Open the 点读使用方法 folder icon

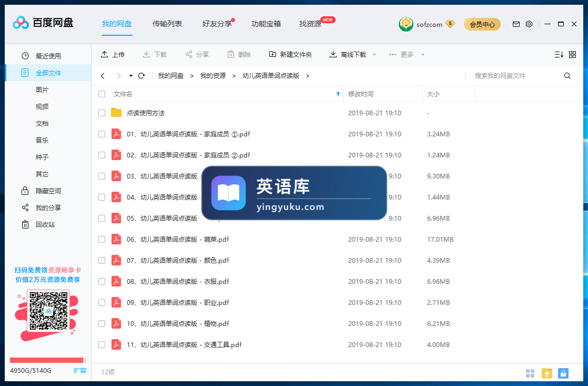[x=116, y=113]
